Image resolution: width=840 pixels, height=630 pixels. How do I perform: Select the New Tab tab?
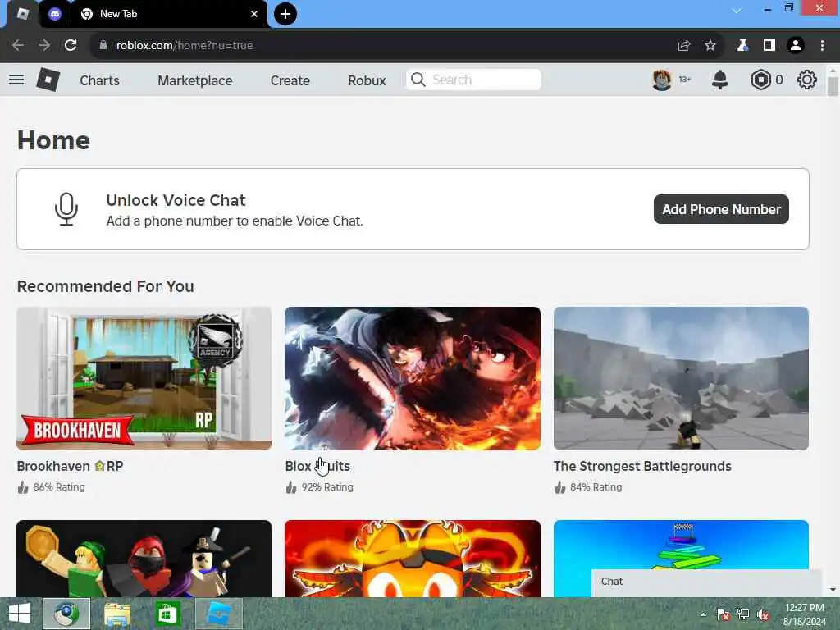click(169, 14)
